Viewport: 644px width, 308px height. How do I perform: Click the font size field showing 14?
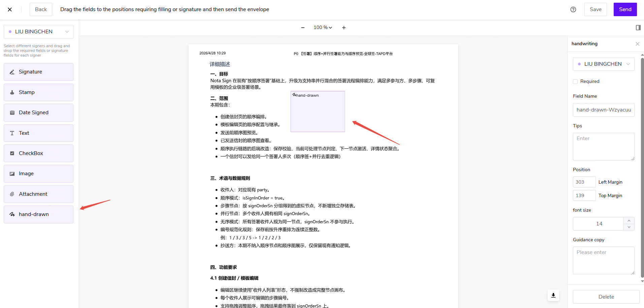pyautogui.click(x=599, y=224)
